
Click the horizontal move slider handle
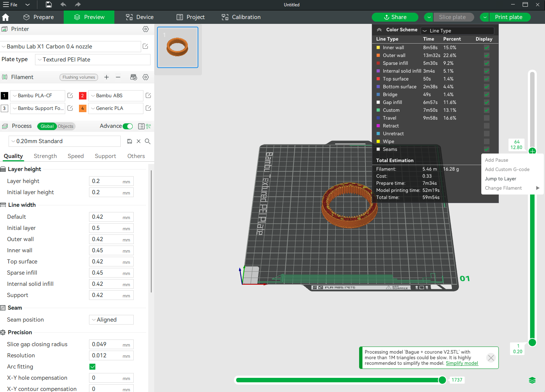click(x=442, y=380)
